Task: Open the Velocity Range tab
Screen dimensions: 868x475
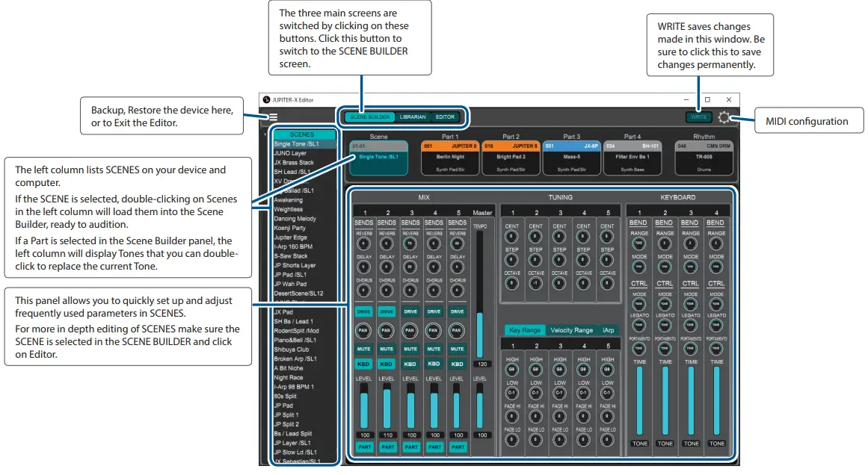Action: (570, 329)
